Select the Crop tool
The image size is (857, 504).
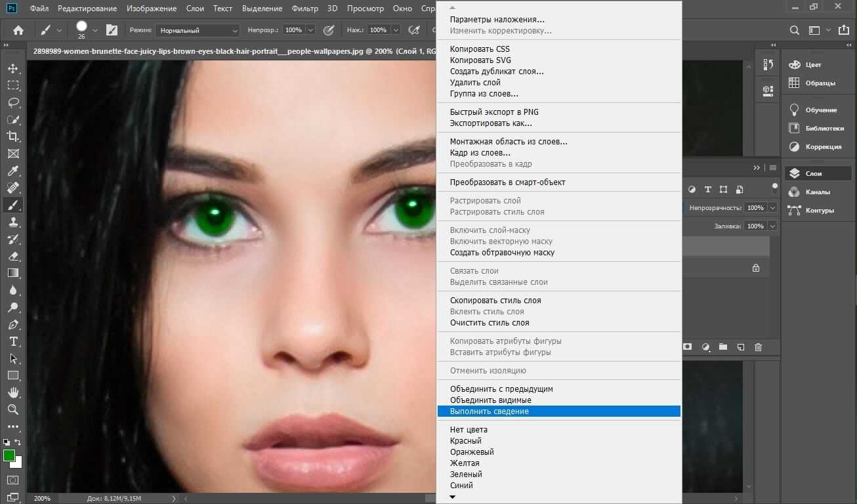point(13,136)
